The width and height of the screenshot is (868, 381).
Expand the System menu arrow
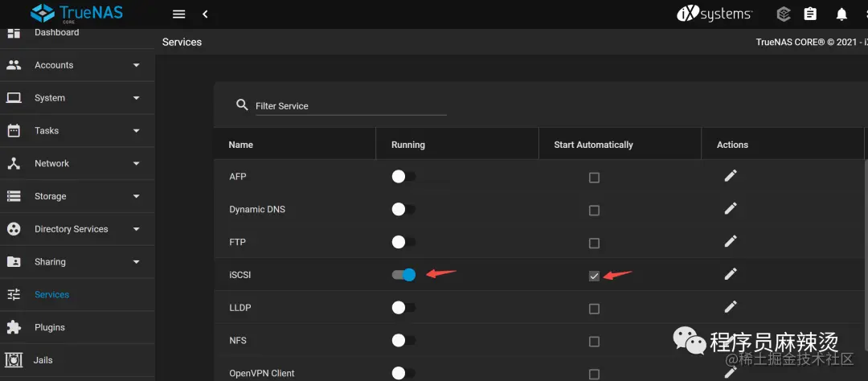pyautogui.click(x=136, y=98)
